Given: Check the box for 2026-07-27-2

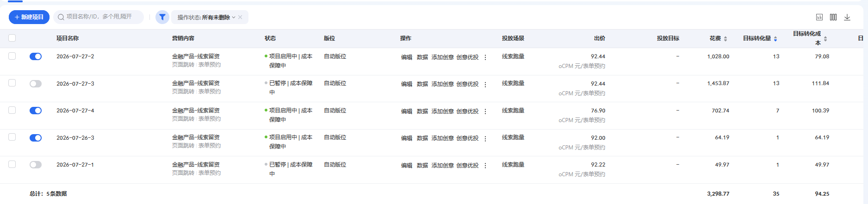Looking at the screenshot, I should 12,56.
